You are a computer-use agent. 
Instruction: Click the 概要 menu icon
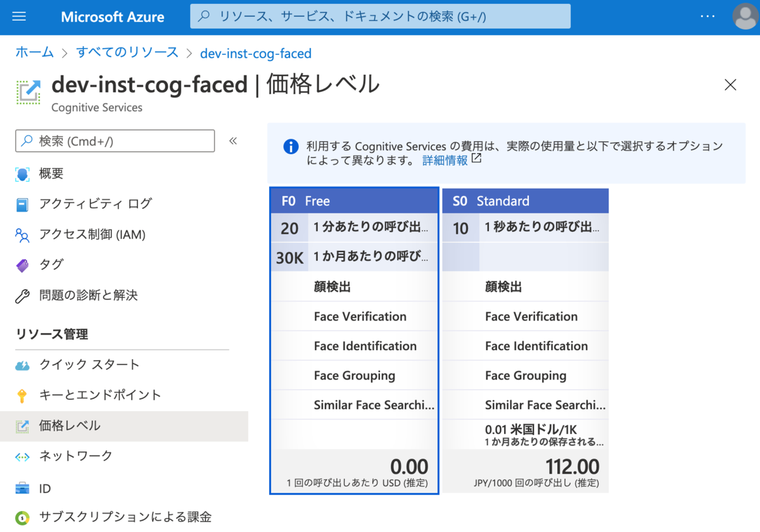[x=22, y=174]
